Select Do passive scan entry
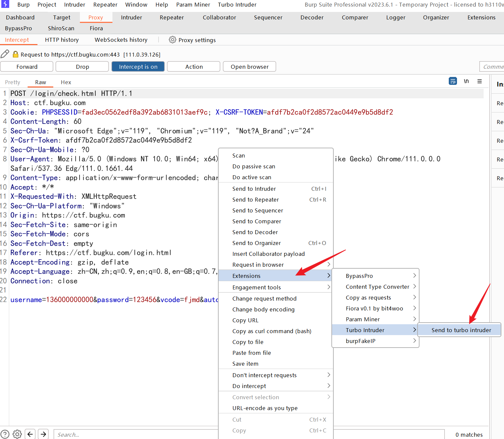The width and height of the screenshot is (504, 439). point(276,166)
